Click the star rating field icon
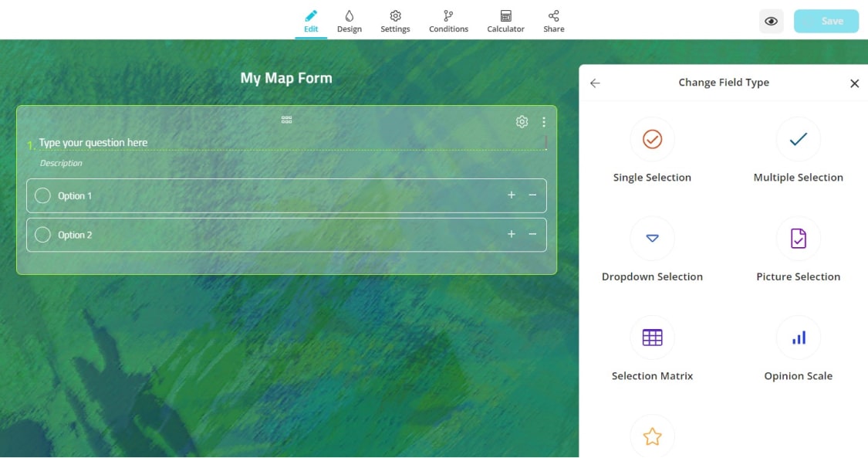Viewport: 868px width, 458px height. (x=652, y=436)
